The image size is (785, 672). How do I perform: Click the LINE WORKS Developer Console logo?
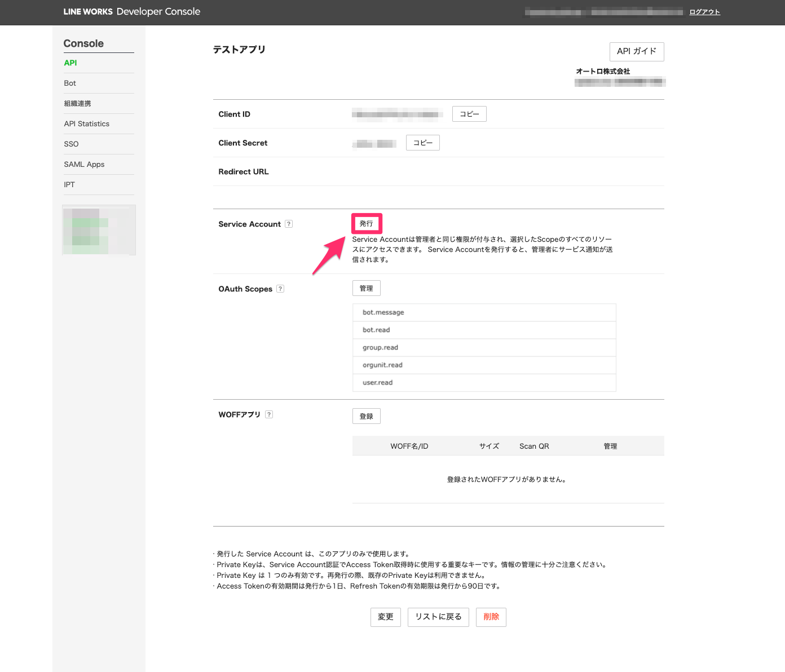click(131, 12)
